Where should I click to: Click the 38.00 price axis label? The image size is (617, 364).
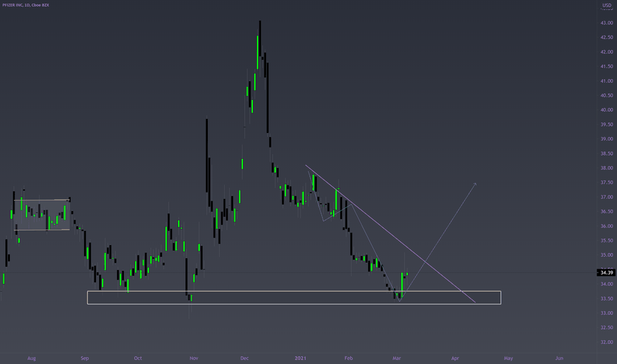[x=606, y=168]
